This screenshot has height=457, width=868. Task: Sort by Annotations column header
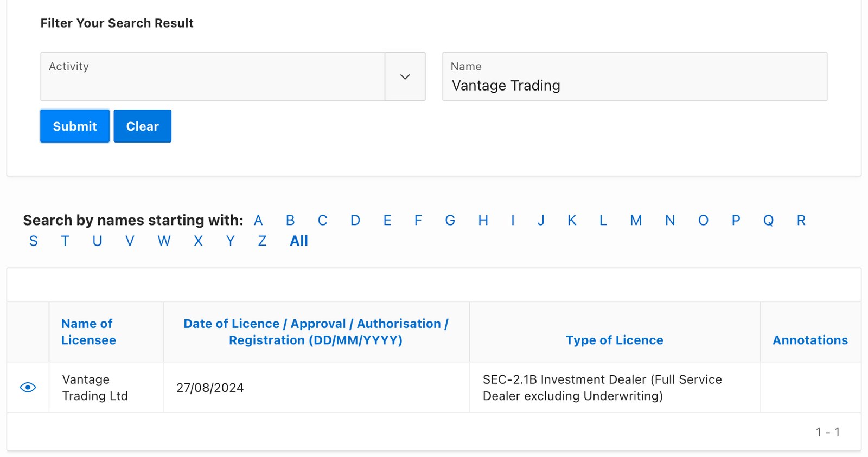pyautogui.click(x=810, y=340)
